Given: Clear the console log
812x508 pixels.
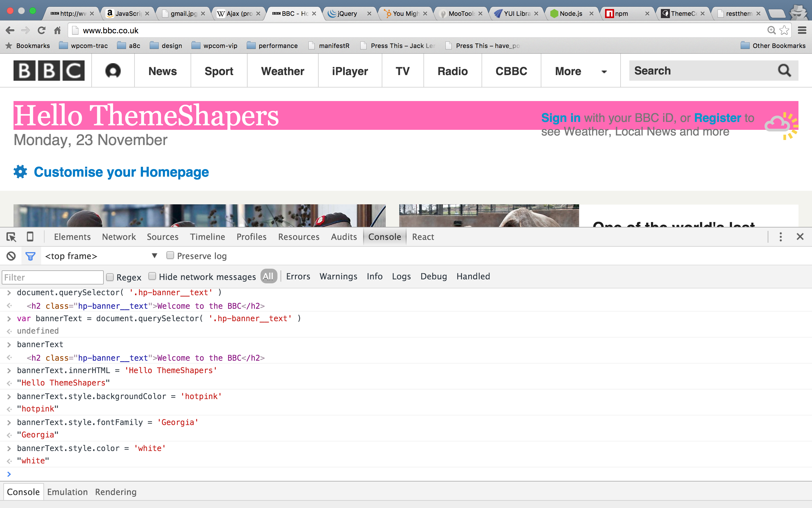Looking at the screenshot, I should (x=11, y=256).
